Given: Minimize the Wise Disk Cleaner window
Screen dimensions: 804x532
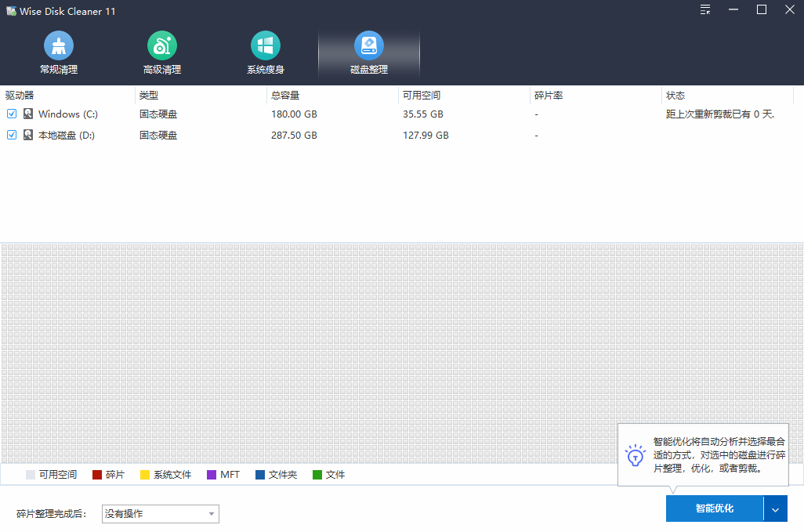Looking at the screenshot, I should click(x=733, y=9).
